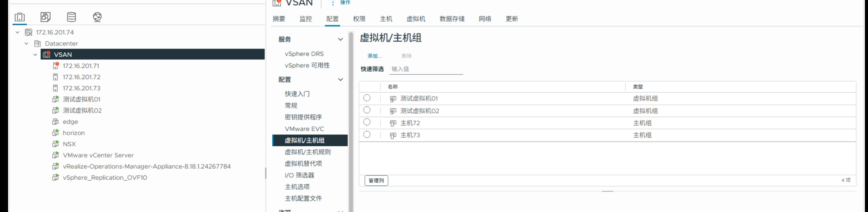Open the Storage inventory icon
Image resolution: width=868 pixels, height=212 pixels.
[72, 17]
